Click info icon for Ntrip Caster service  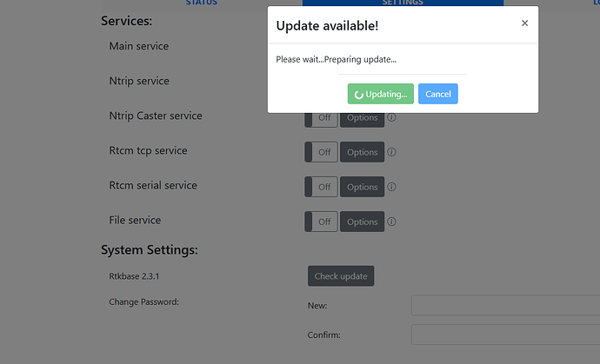coord(392,117)
